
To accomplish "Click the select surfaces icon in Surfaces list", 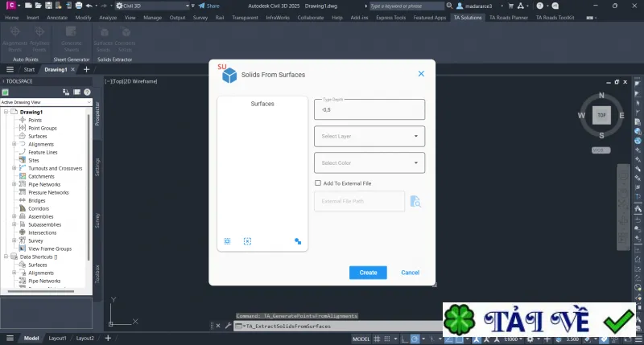I will point(227,241).
